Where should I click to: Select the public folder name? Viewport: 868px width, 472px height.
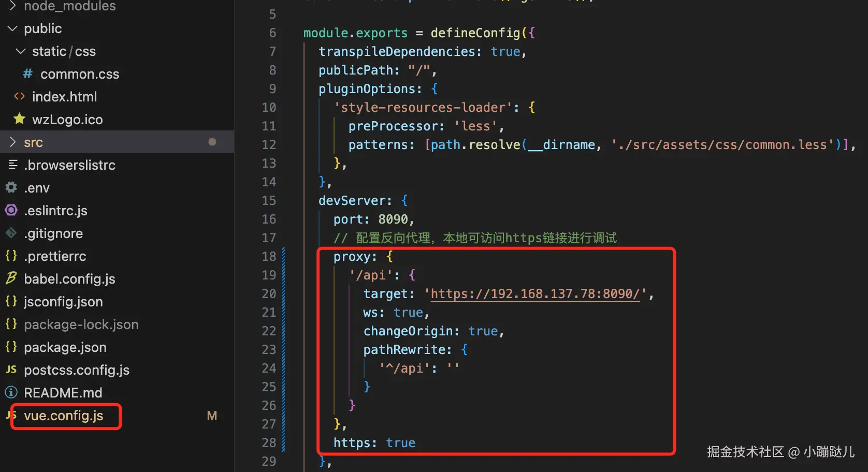pyautogui.click(x=43, y=28)
